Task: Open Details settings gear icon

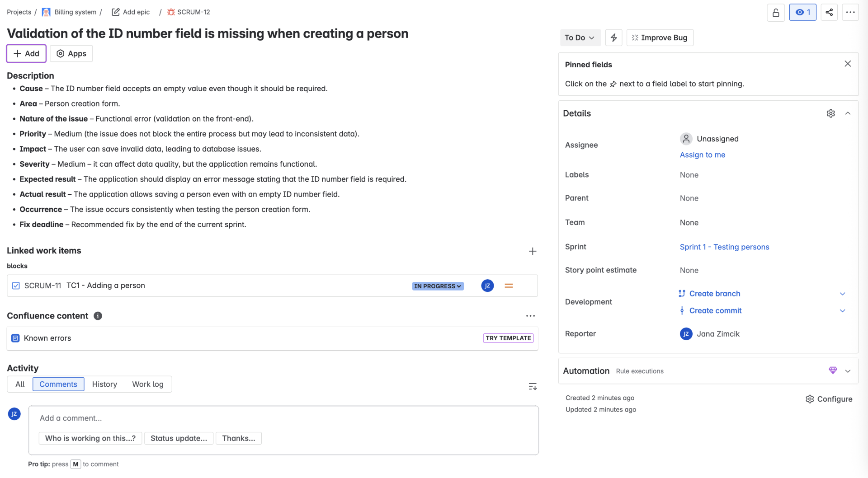Action: click(x=830, y=113)
